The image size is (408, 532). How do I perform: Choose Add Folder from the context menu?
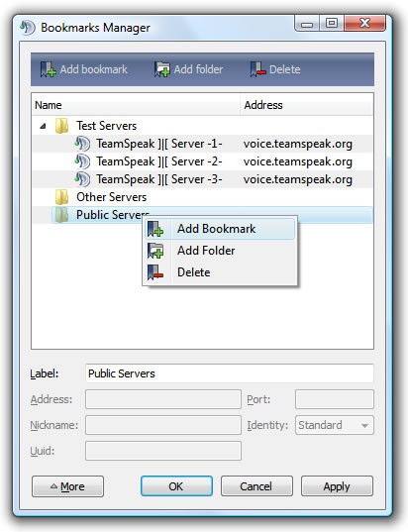[x=220, y=251]
